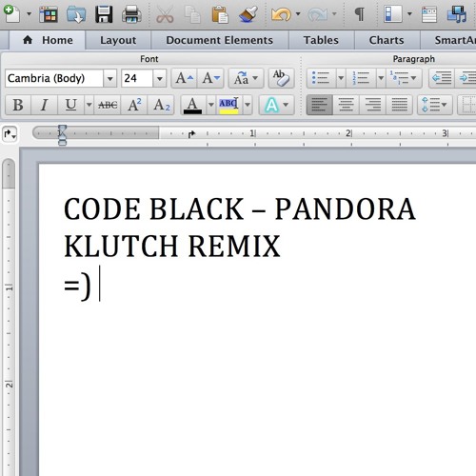
Task: Create a new blank document
Action: coord(12,14)
